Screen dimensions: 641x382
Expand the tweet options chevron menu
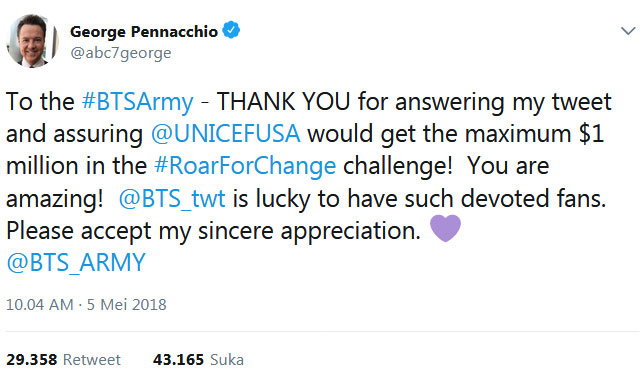(628, 31)
